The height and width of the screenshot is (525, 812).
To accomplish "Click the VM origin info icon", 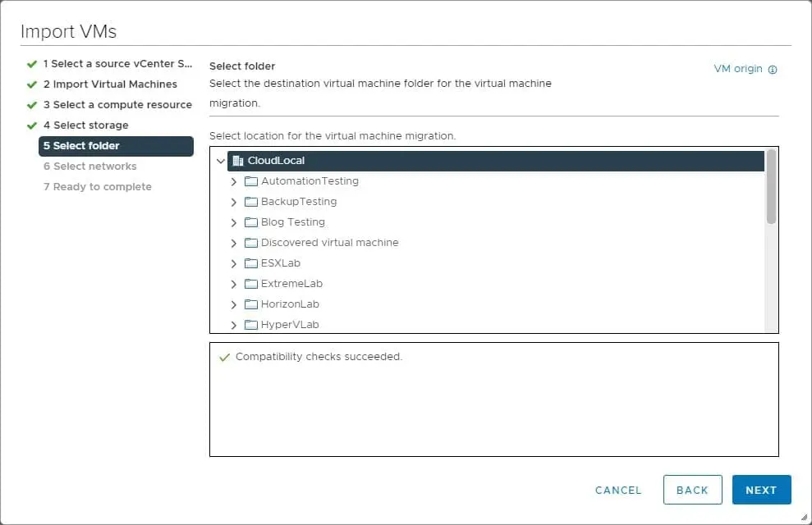I will (x=773, y=70).
